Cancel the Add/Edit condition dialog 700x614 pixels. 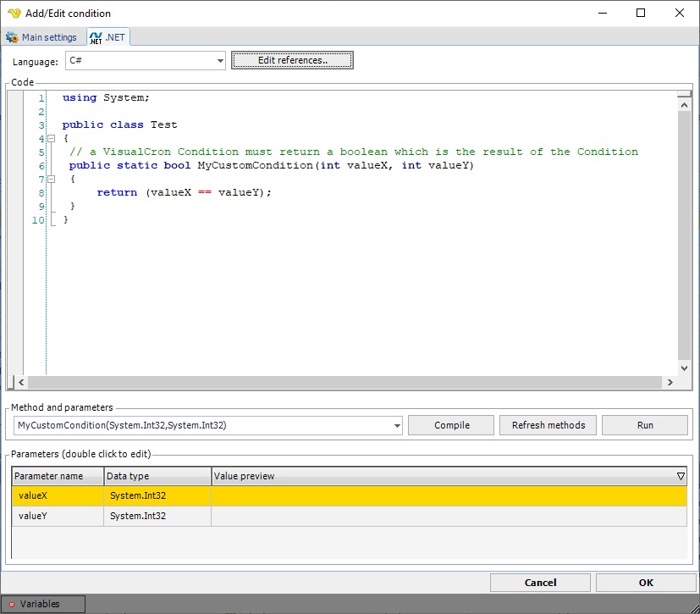(x=540, y=583)
